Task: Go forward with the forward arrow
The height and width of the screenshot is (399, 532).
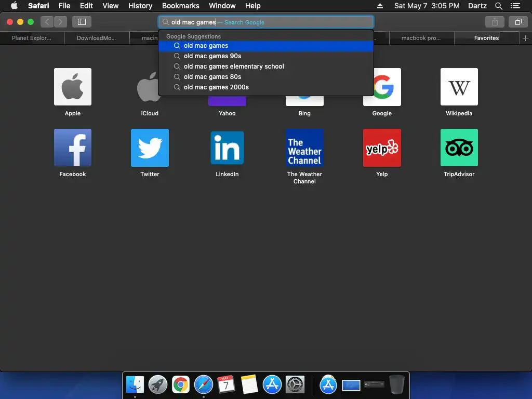Action: point(60,22)
